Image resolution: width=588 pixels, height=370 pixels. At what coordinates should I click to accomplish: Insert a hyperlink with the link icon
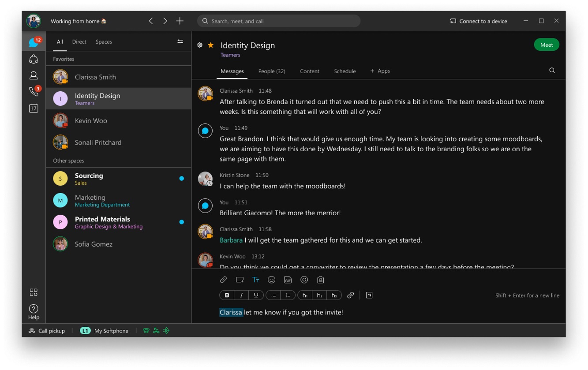(351, 295)
